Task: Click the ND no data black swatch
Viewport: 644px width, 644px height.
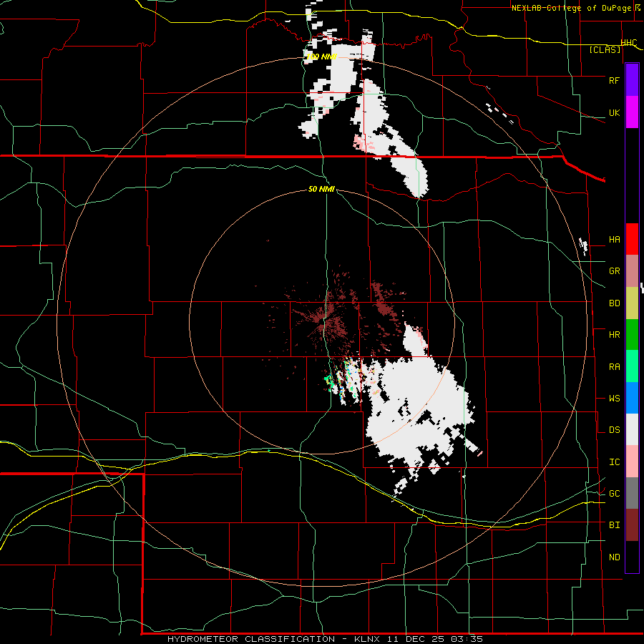Action: click(632, 557)
